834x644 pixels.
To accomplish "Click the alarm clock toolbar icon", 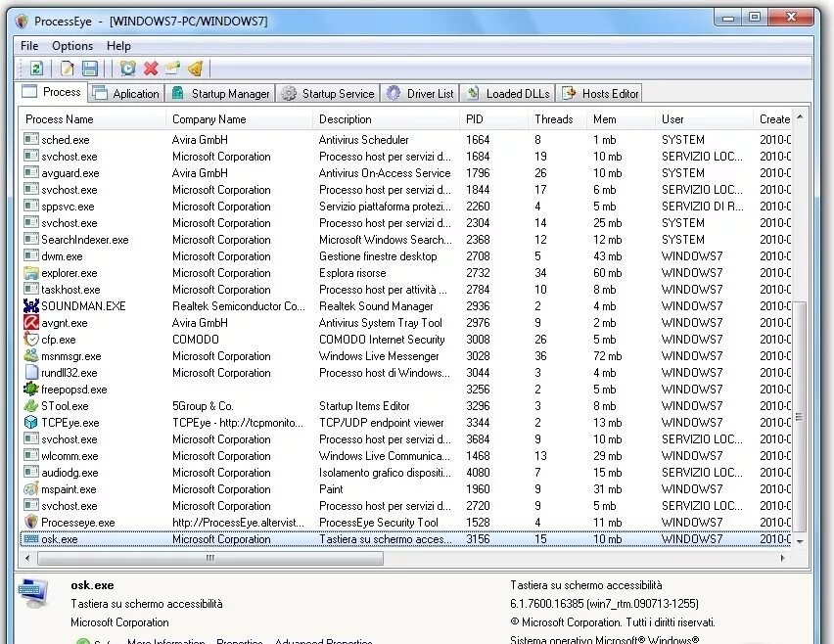I will 127,69.
